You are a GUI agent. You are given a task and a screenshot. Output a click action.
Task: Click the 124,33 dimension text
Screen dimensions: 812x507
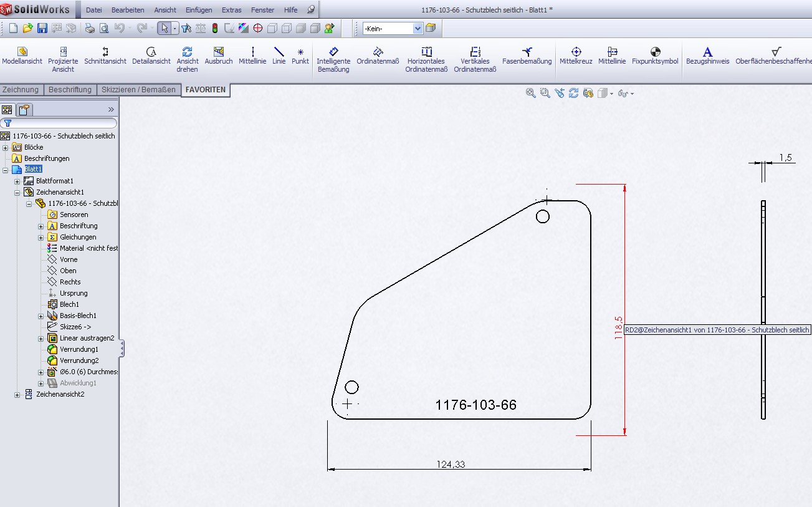tap(451, 464)
